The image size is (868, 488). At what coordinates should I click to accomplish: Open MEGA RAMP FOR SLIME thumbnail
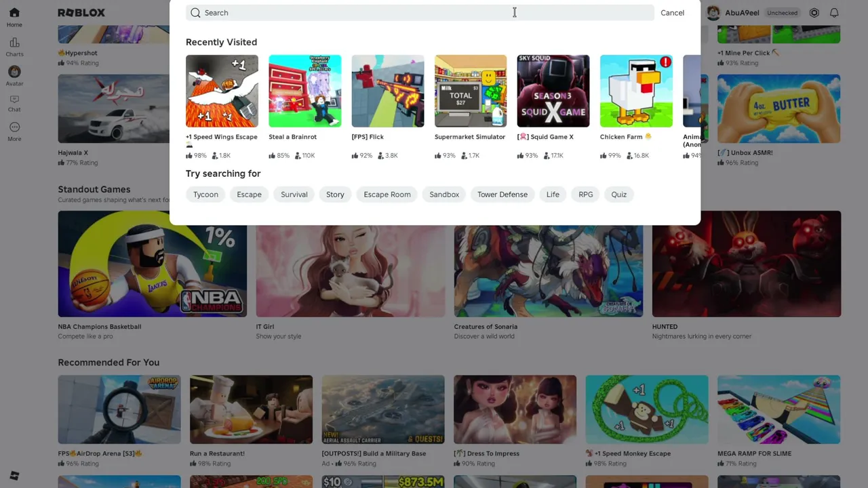pos(778,409)
